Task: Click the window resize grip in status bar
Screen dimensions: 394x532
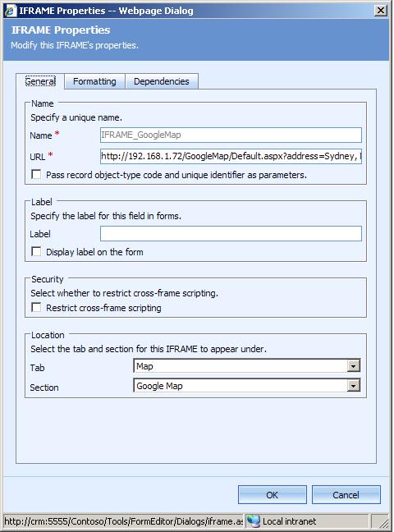Action: click(x=383, y=522)
